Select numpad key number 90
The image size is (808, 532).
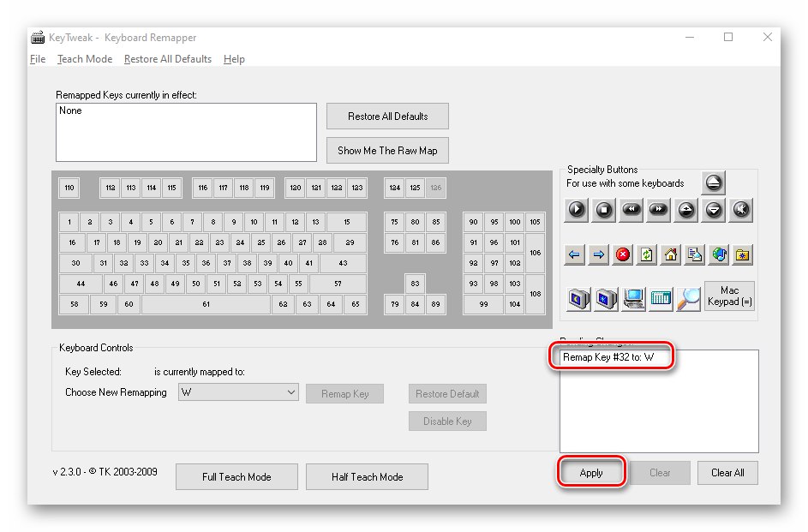coord(473,222)
